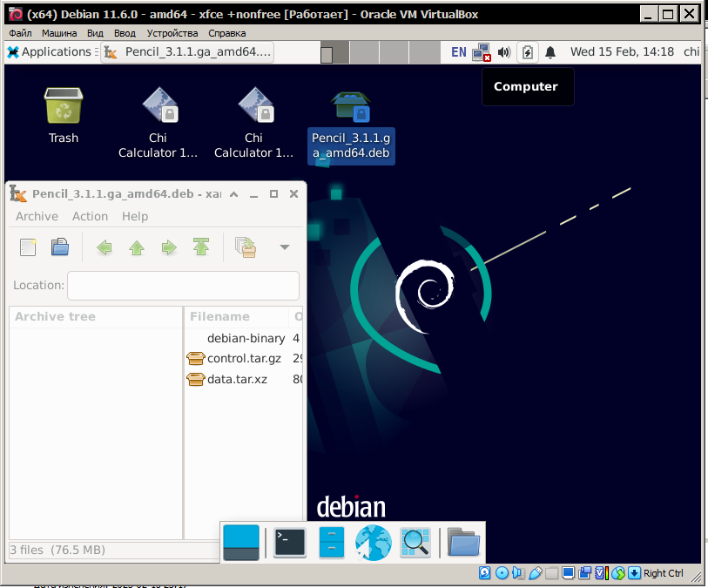This screenshot has height=588, width=708.
Task: Launch terminal emulator from the dock
Action: [289, 543]
